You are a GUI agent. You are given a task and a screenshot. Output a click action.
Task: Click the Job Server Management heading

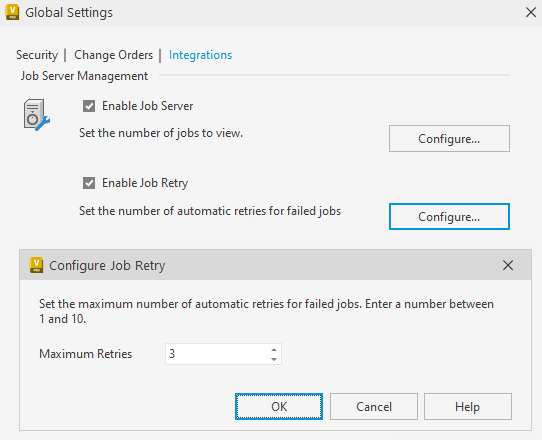point(84,76)
